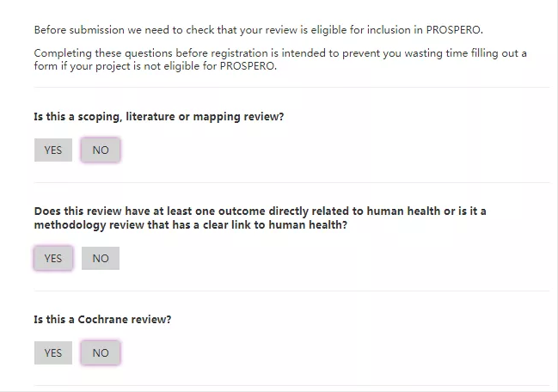Choose NO for human health outcome question
This screenshot has width=558, height=392.
[x=101, y=258]
